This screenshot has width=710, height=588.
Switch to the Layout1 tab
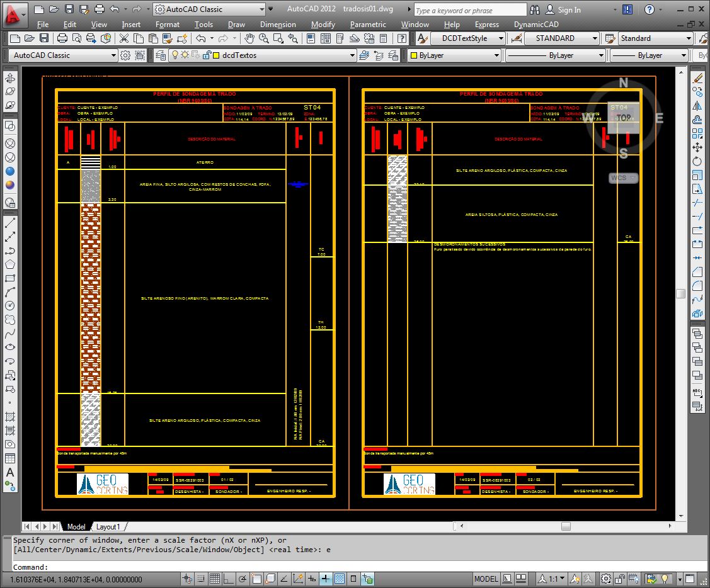click(x=108, y=526)
